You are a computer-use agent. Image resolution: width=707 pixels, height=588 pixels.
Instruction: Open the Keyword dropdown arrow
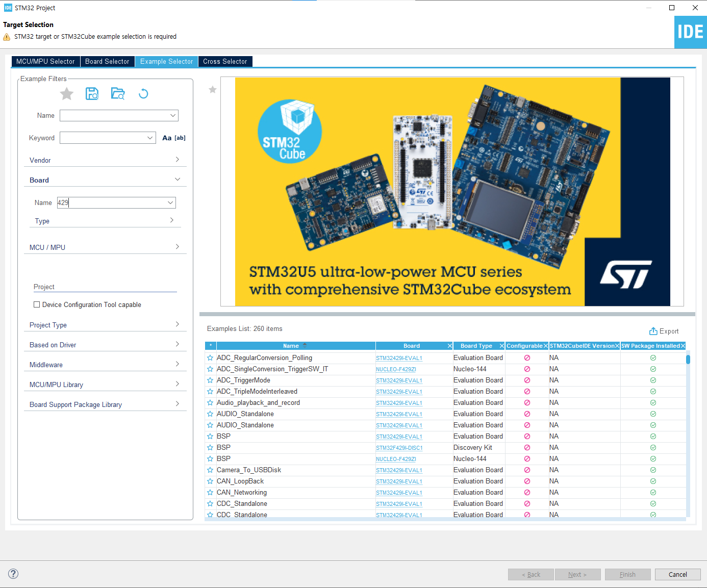coord(150,138)
